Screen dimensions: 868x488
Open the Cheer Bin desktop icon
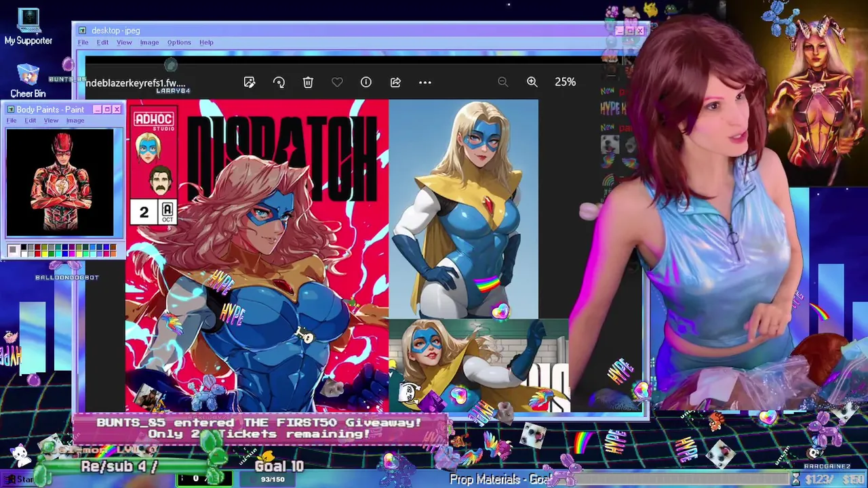coord(28,81)
